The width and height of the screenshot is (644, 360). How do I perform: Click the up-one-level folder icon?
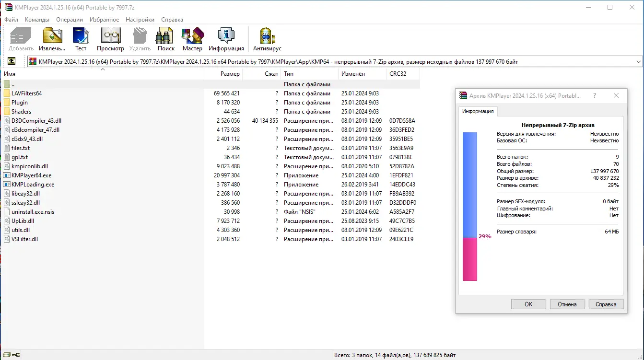pyautogui.click(x=11, y=61)
